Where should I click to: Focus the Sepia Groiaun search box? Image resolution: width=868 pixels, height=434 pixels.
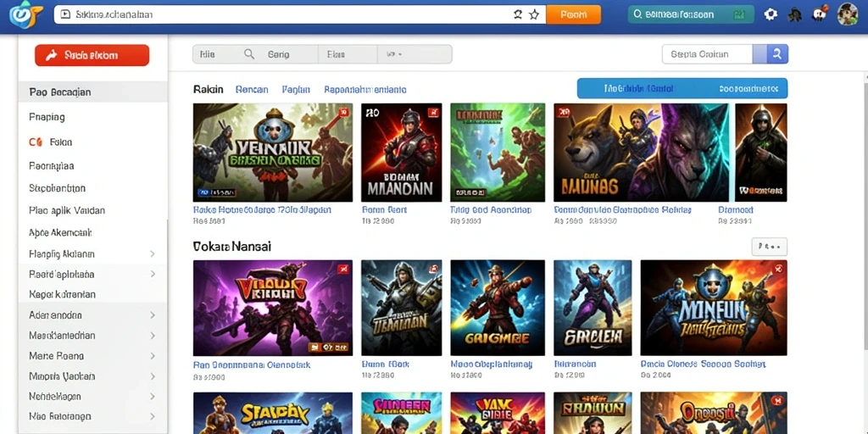[708, 54]
